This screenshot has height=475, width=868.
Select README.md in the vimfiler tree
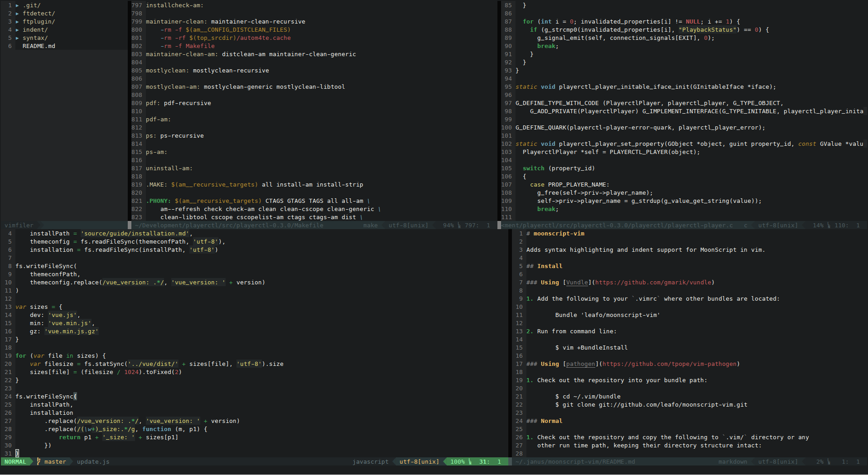[39, 46]
